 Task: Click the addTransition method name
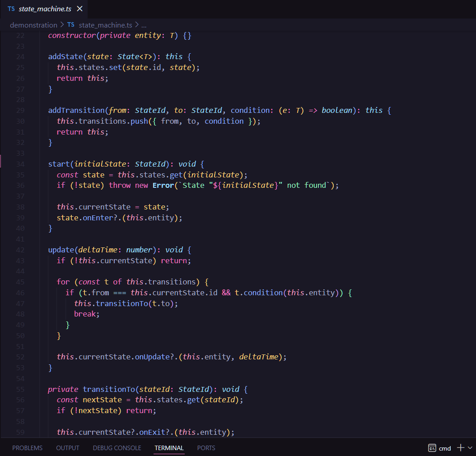coord(76,110)
